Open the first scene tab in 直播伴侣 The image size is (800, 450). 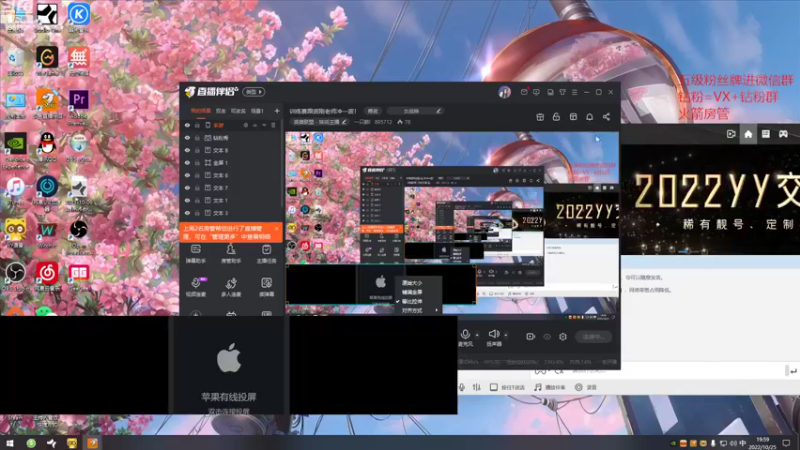pyautogui.click(x=201, y=111)
